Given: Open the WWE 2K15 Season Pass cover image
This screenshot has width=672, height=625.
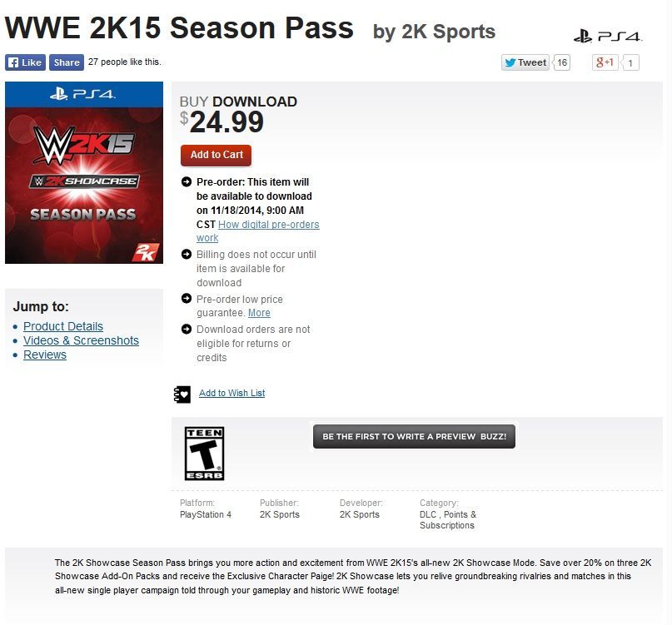Looking at the screenshot, I should (84, 173).
